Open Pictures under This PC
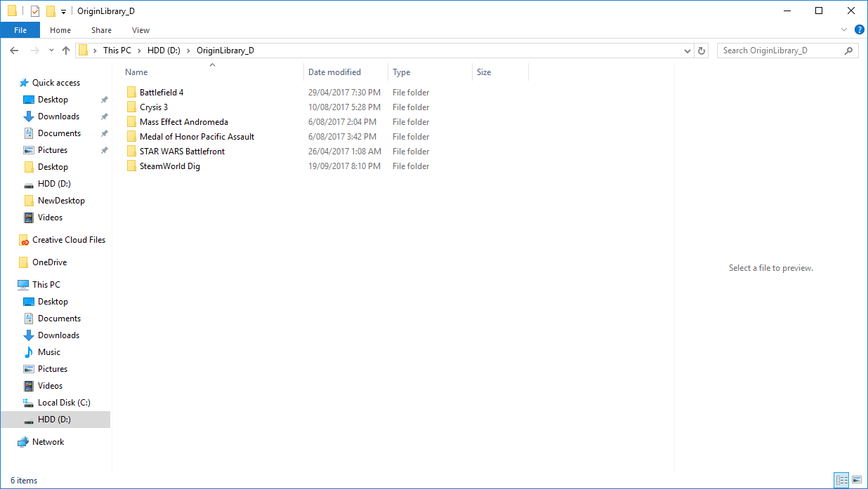Screen dimensions: 868x489 pos(53,369)
